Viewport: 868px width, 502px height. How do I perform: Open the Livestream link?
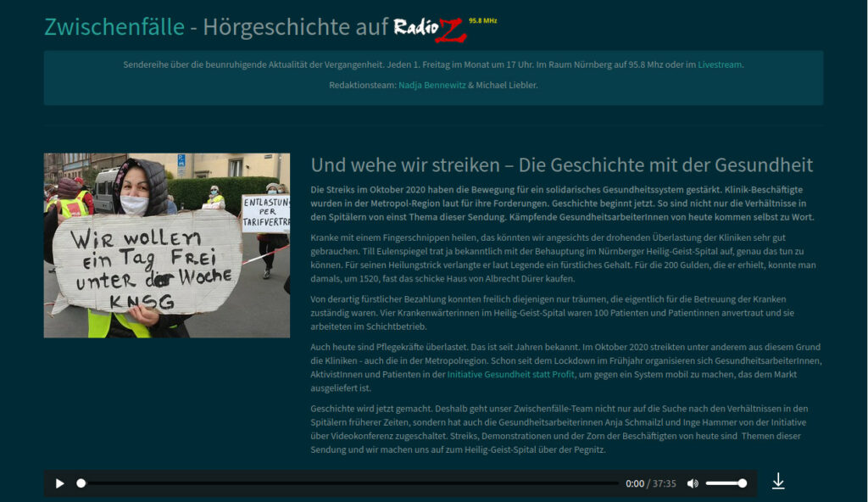coord(720,64)
